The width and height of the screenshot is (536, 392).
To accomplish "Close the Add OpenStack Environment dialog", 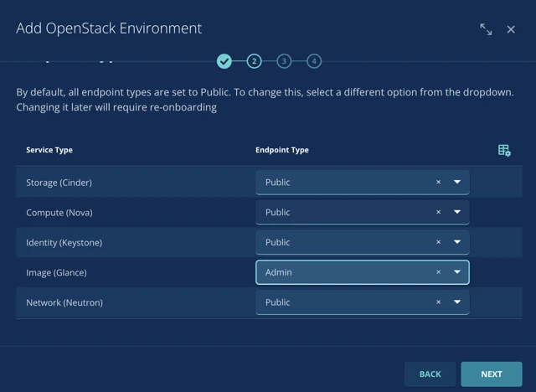I will tap(511, 29).
